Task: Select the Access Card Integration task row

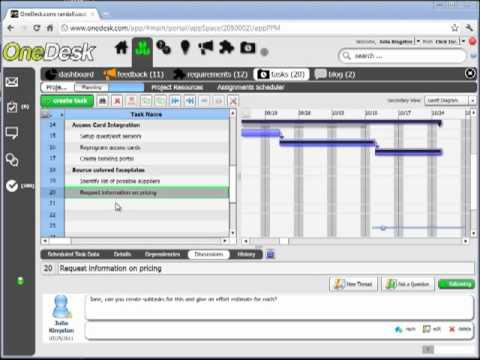Action: (147, 125)
